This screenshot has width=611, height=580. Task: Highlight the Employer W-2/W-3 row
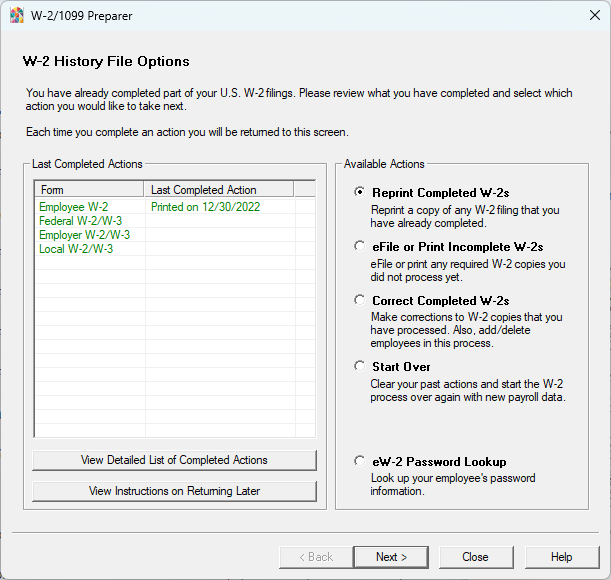pos(84,235)
